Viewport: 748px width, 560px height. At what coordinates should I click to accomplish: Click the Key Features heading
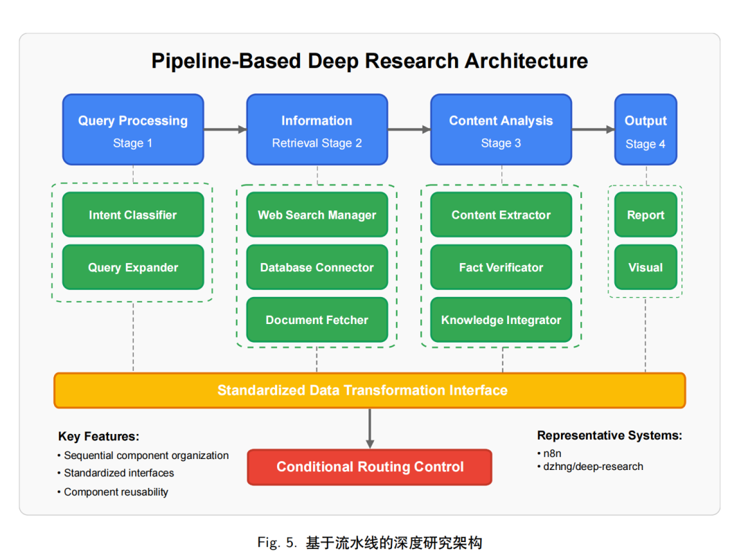click(x=99, y=436)
